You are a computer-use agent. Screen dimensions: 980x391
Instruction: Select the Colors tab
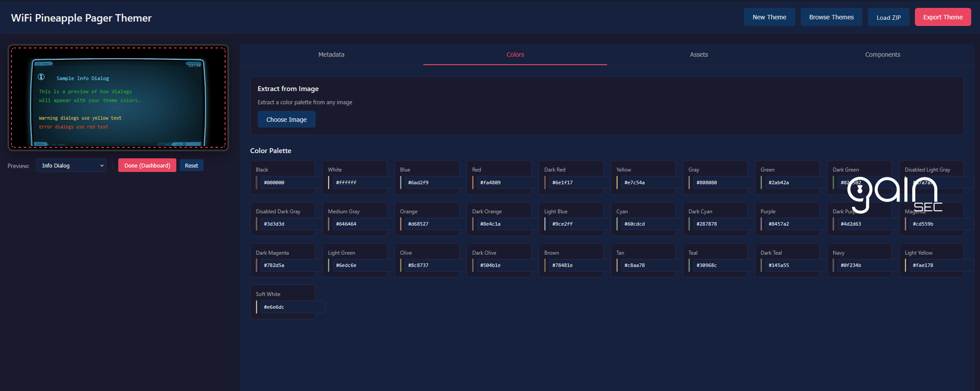pyautogui.click(x=515, y=55)
